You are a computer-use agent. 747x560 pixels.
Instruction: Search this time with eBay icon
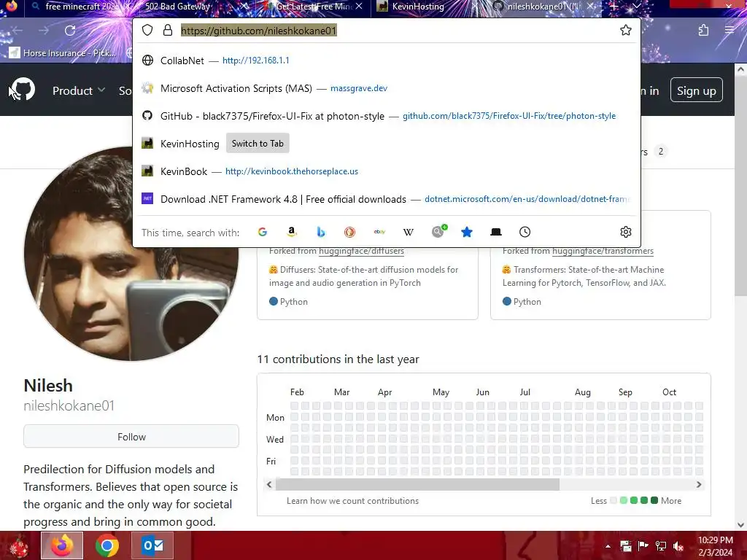click(379, 232)
